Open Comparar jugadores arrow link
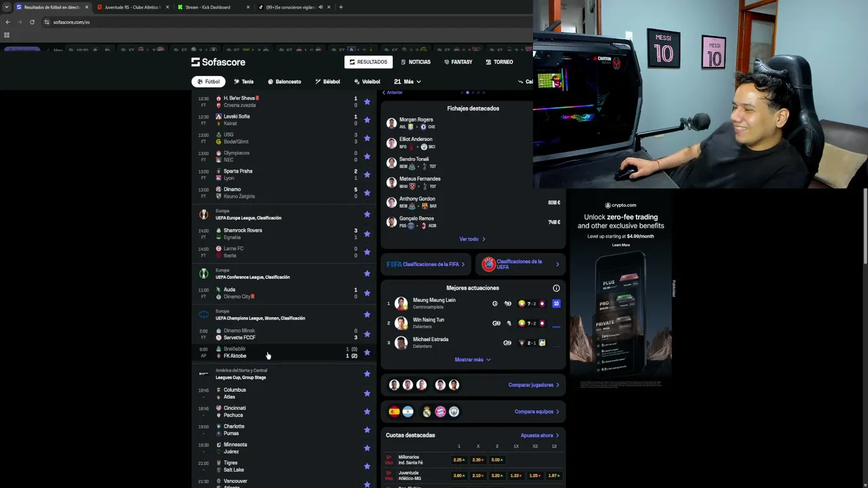 pos(534,385)
